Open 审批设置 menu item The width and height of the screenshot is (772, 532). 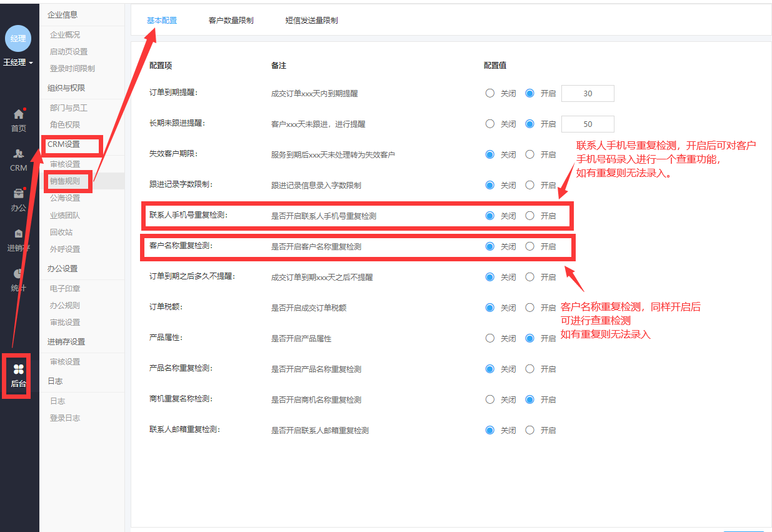(x=65, y=323)
